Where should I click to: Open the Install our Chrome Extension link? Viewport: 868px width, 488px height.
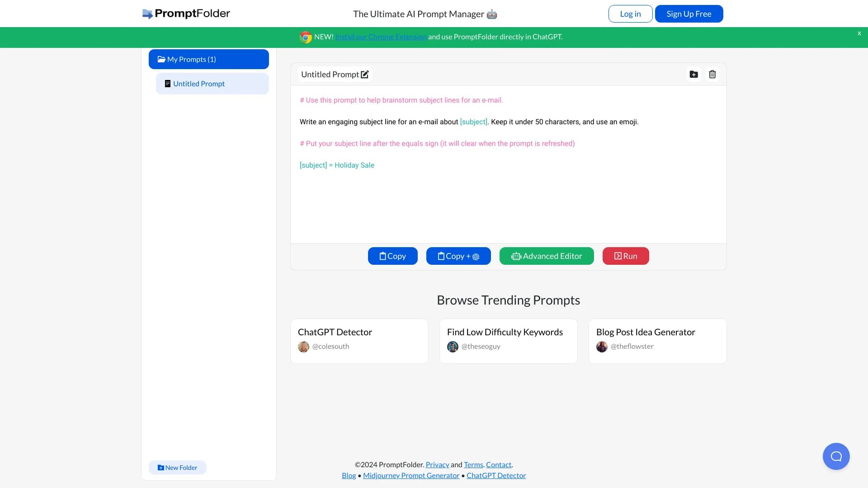(x=380, y=37)
